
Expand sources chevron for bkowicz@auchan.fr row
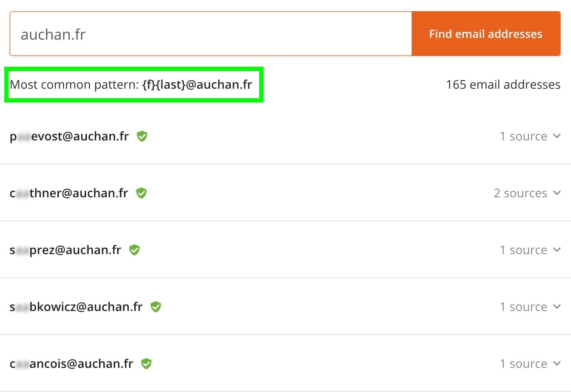pos(557,307)
